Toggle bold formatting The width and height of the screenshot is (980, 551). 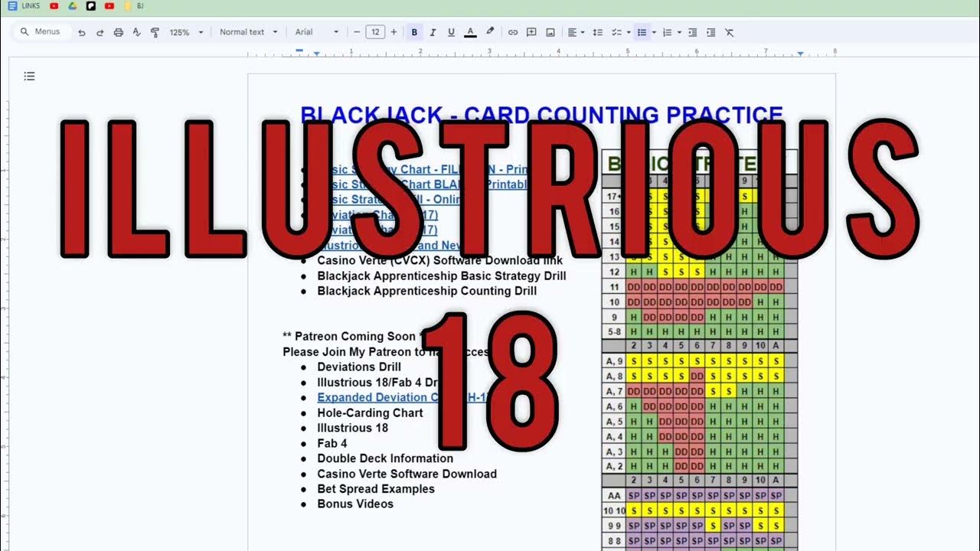tap(414, 32)
